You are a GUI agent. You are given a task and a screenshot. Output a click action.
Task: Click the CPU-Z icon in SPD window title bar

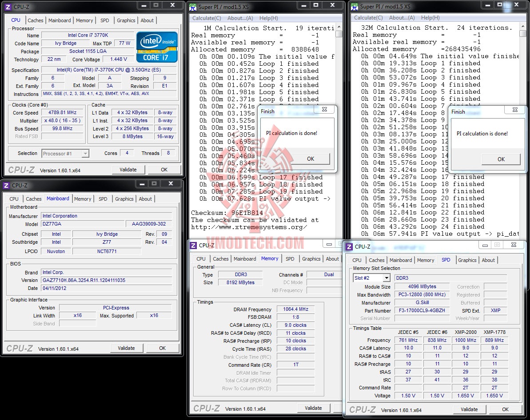click(349, 247)
